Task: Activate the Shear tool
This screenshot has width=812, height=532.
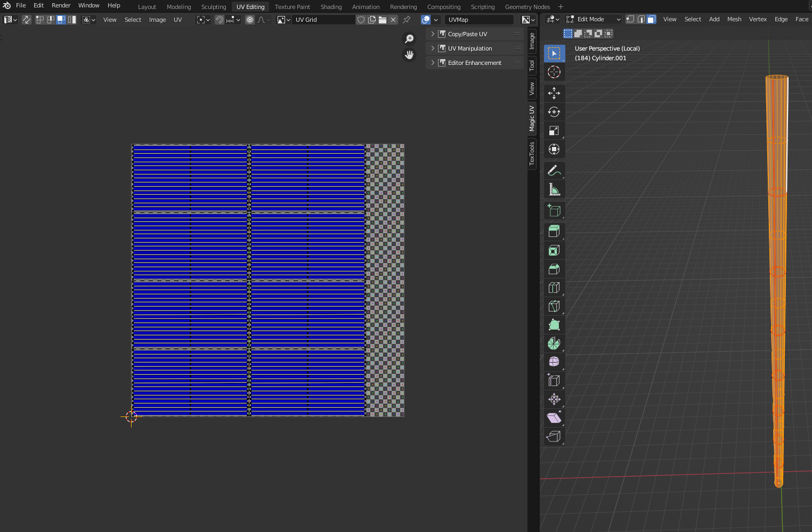Action: coord(554,418)
